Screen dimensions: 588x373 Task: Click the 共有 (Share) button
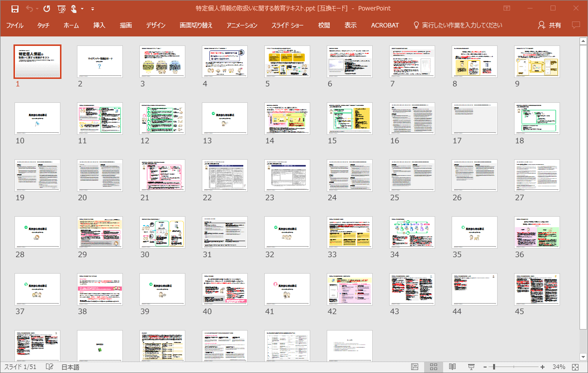click(x=550, y=25)
